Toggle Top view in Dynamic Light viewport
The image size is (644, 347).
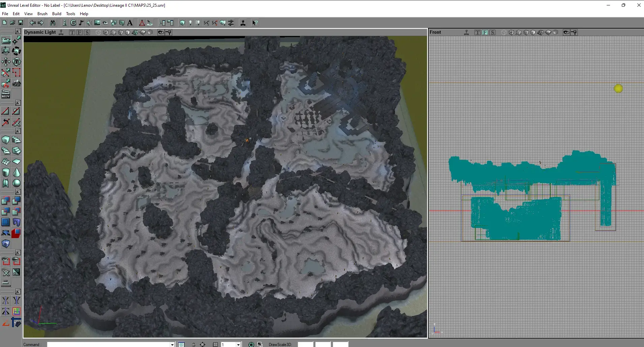tap(72, 32)
